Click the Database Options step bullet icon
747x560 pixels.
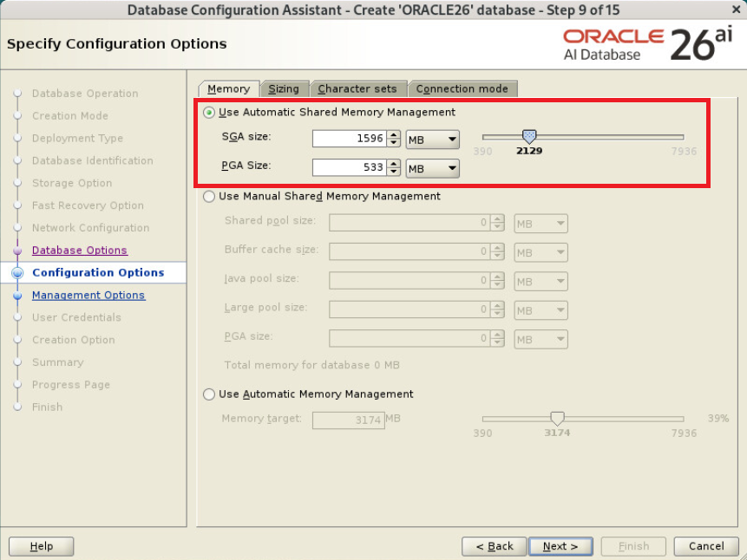coord(17,251)
